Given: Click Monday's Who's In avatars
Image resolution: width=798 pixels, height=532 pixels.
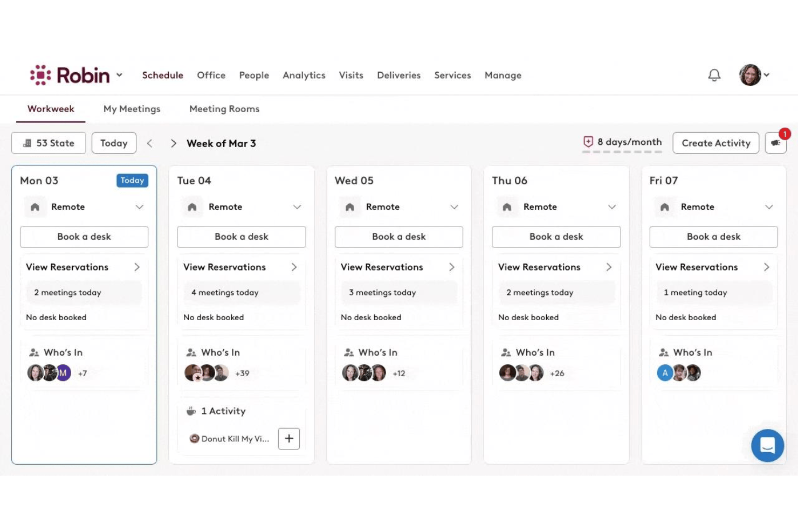Looking at the screenshot, I should coord(49,373).
